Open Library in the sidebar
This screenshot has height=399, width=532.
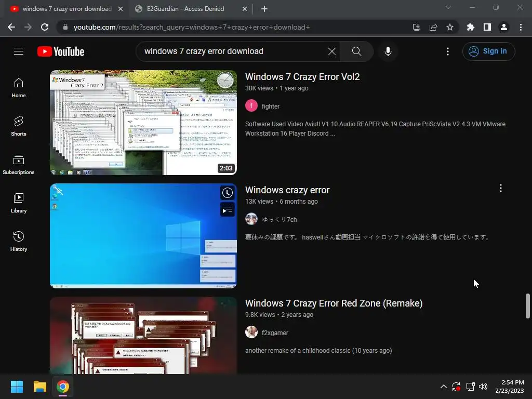[19, 203]
